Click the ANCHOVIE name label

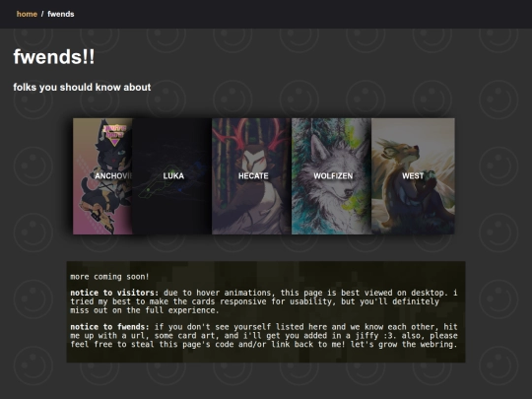pyautogui.click(x=113, y=176)
